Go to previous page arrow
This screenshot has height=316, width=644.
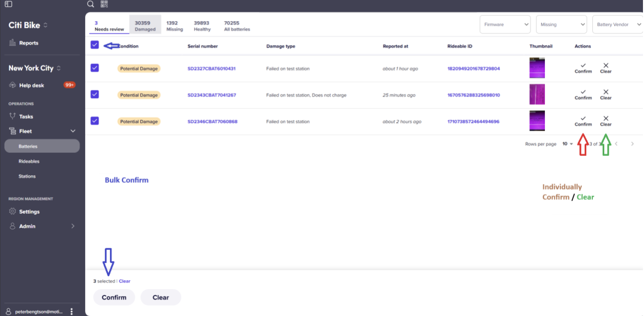pyautogui.click(x=616, y=144)
